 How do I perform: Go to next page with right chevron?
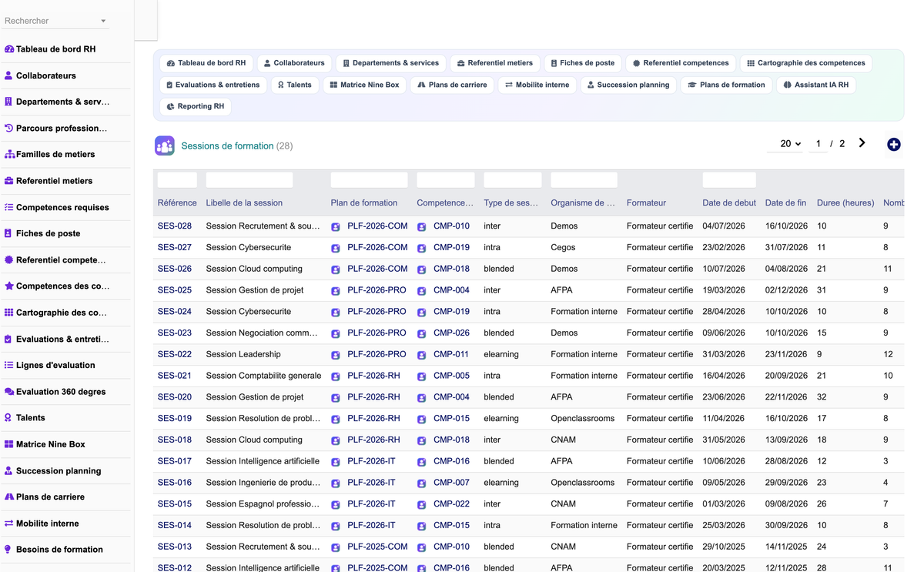[x=862, y=143]
